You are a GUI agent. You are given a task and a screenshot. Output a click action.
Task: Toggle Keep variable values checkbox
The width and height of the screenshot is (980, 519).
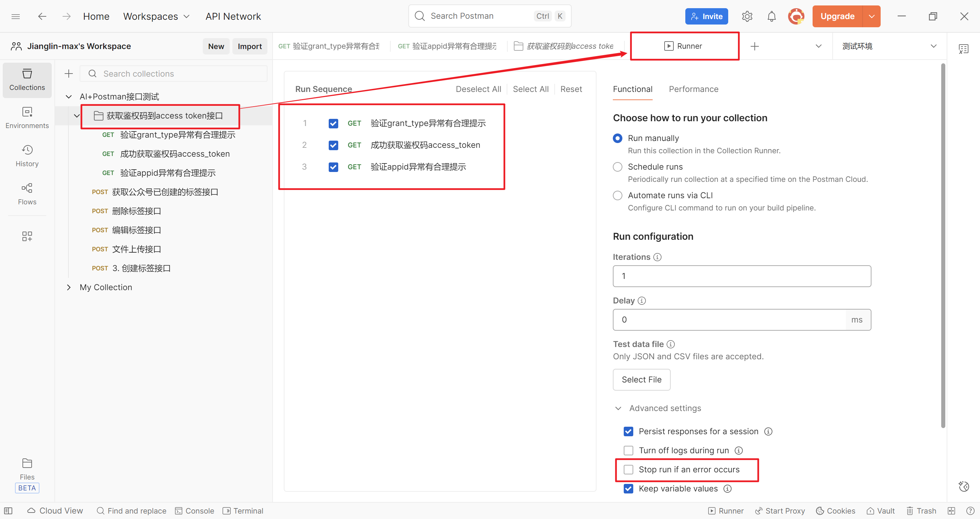(628, 489)
